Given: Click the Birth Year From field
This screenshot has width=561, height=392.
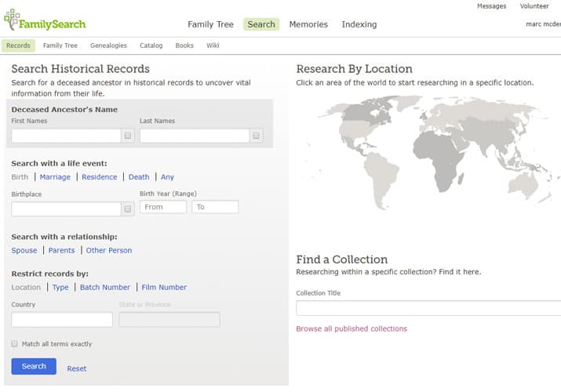Looking at the screenshot, I should (163, 207).
